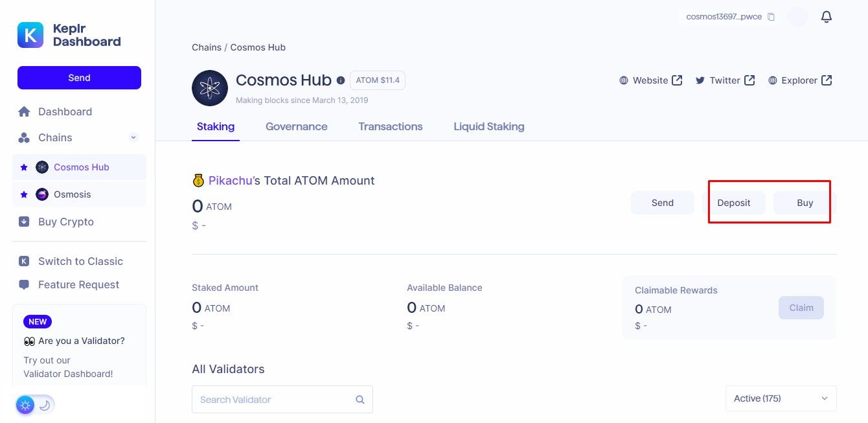The image size is (868, 423).
Task: Click the 'Available Balance' label
Action: pos(444,288)
